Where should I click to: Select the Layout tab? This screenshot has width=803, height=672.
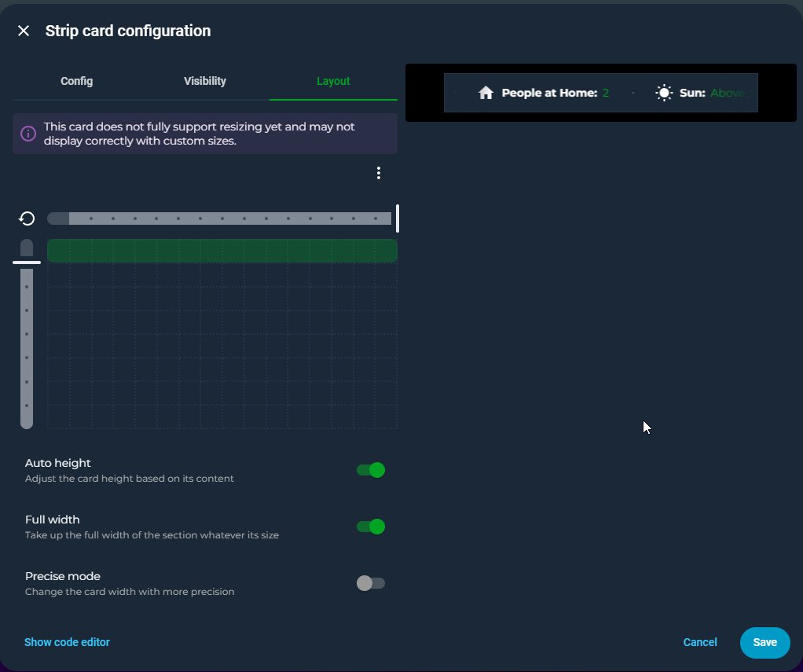[333, 81]
